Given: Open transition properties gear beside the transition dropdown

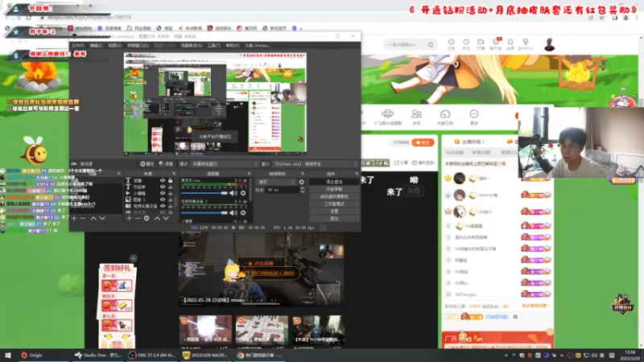Looking at the screenshot, I should (x=301, y=182).
